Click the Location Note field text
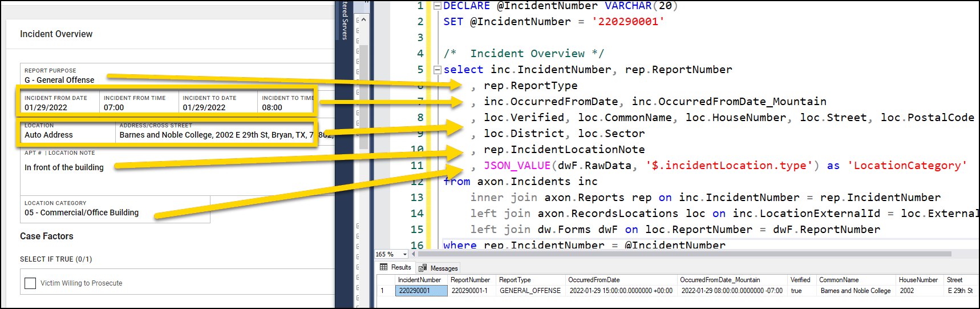Viewport: 980px width, 309px height. [64, 167]
